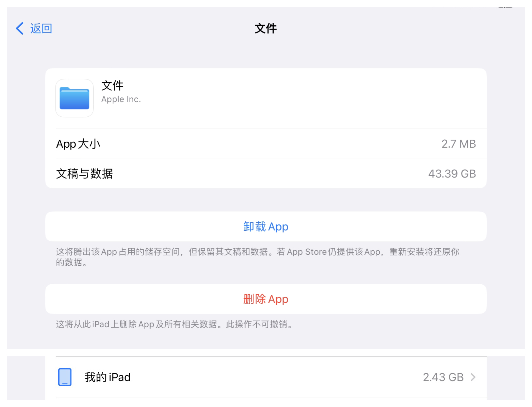Click the blue Files folder app icon
Viewport: 532px width, 407px height.
point(74,98)
